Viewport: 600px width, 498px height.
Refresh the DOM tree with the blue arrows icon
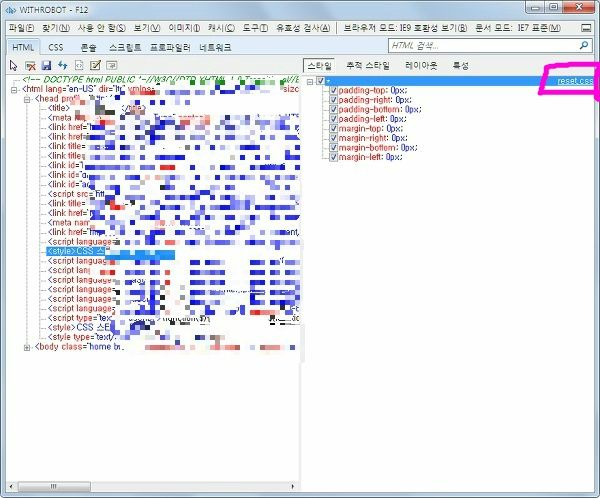[x=62, y=65]
